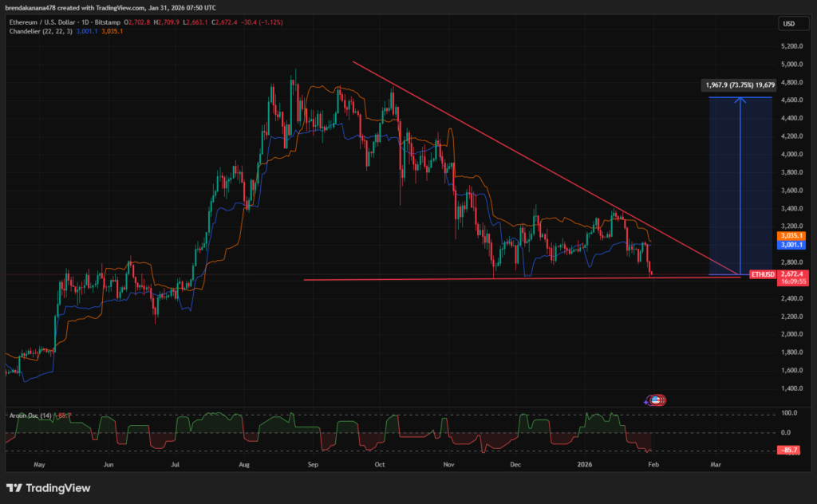Click the -85.7 Aroon value label

(x=789, y=450)
